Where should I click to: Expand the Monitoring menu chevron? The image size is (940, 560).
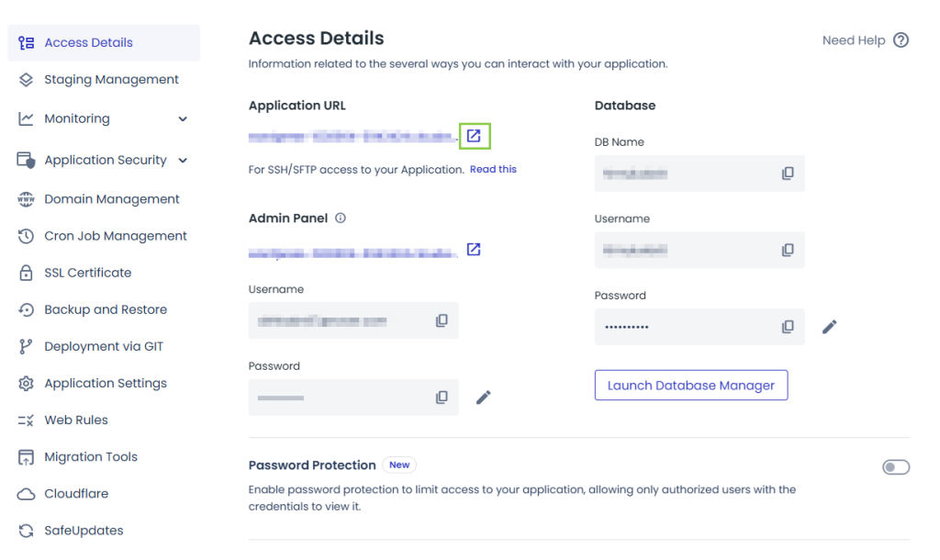coord(183,119)
